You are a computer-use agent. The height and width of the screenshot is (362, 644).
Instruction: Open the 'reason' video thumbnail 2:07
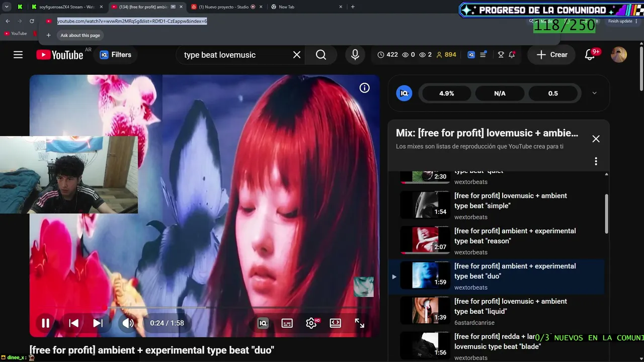tap(425, 240)
